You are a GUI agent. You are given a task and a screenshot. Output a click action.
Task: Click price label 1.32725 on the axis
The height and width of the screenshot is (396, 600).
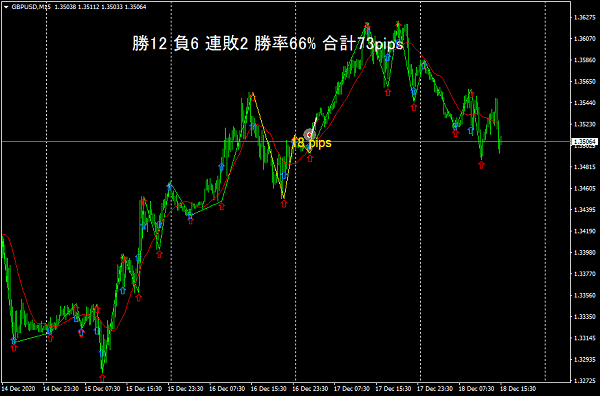[585, 381]
